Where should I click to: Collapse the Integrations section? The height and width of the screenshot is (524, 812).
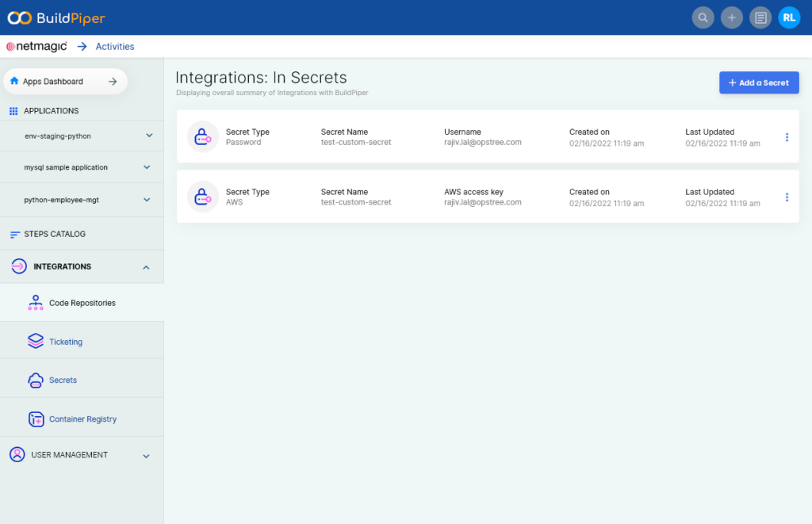[146, 267]
